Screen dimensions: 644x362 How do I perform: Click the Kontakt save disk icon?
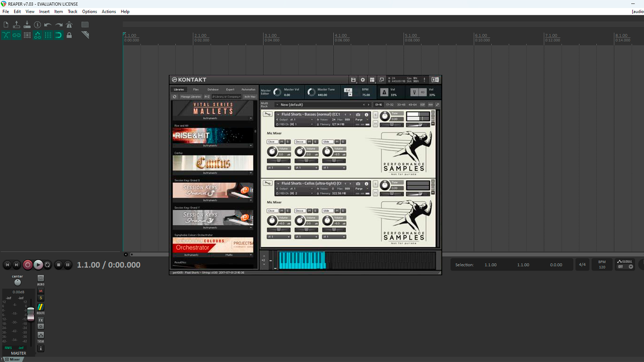[x=353, y=80]
